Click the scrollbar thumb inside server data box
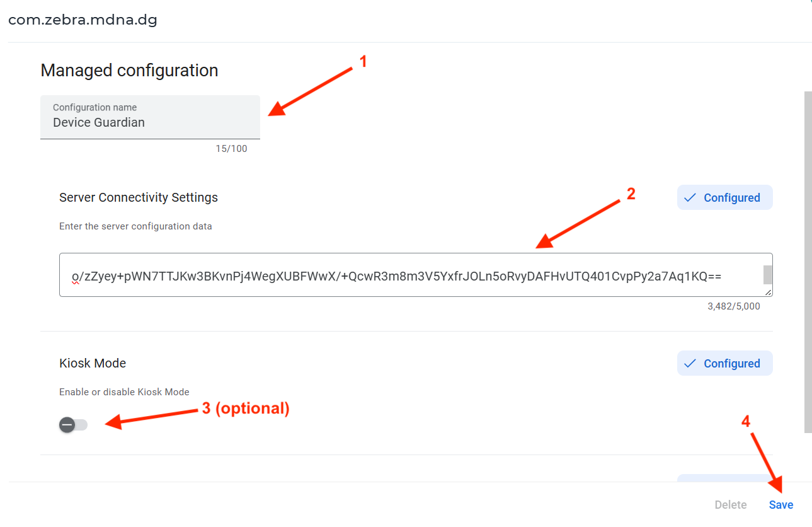812x527 pixels. pyautogui.click(x=767, y=275)
